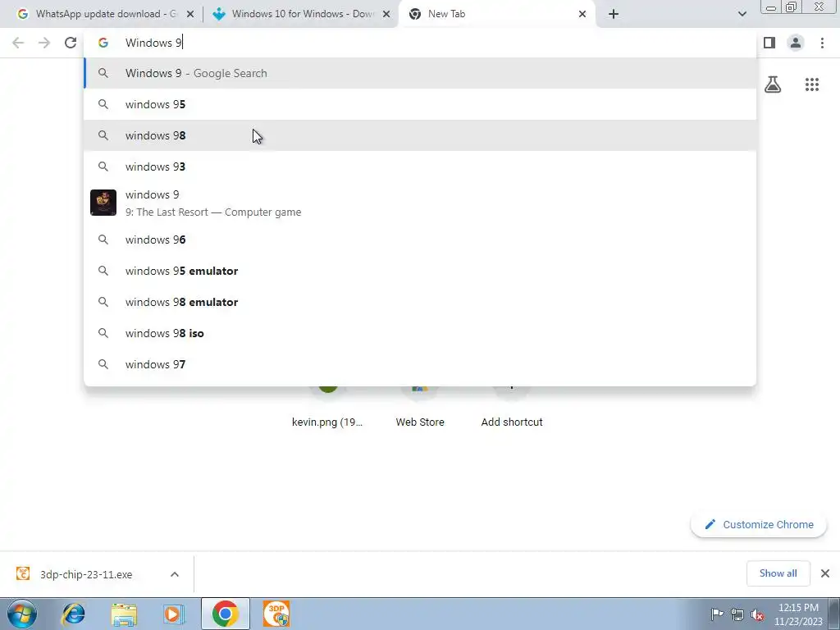This screenshot has height=630, width=840.
Task: Expand options for 3dp-chip download
Action: click(175, 574)
